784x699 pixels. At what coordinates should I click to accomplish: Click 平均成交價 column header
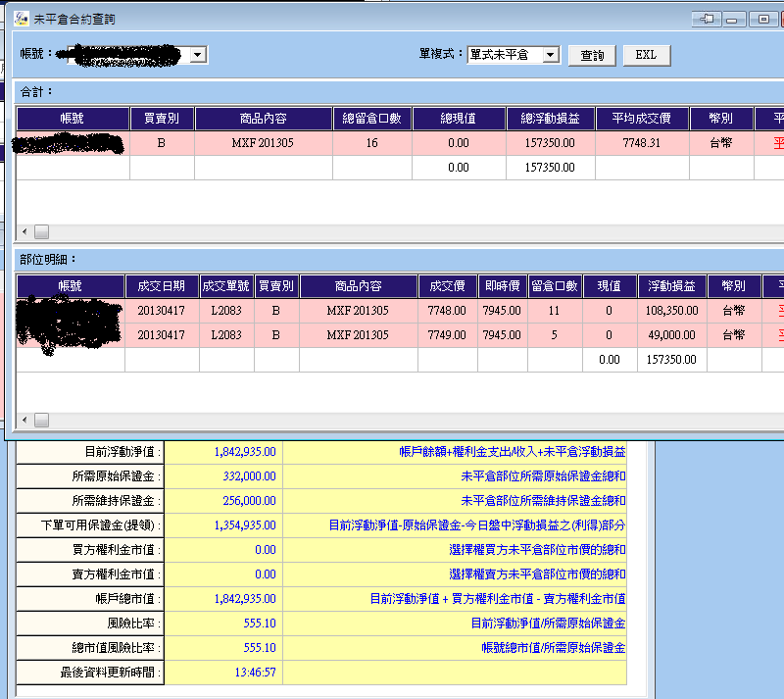pyautogui.click(x=642, y=119)
